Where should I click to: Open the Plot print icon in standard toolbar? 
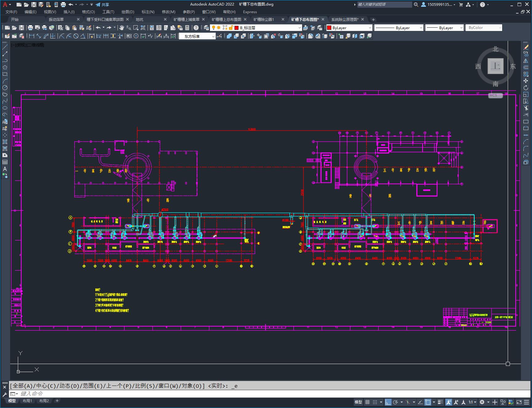[30, 28]
